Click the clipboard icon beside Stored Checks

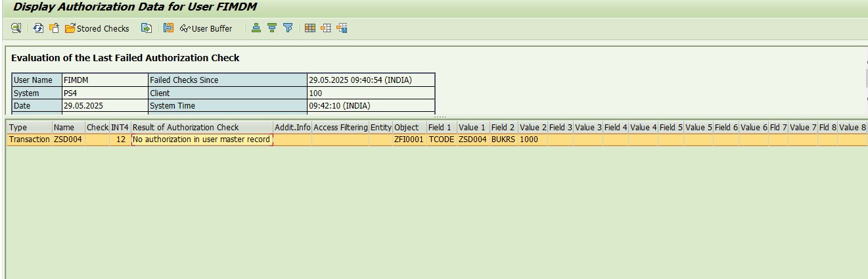coord(54,28)
